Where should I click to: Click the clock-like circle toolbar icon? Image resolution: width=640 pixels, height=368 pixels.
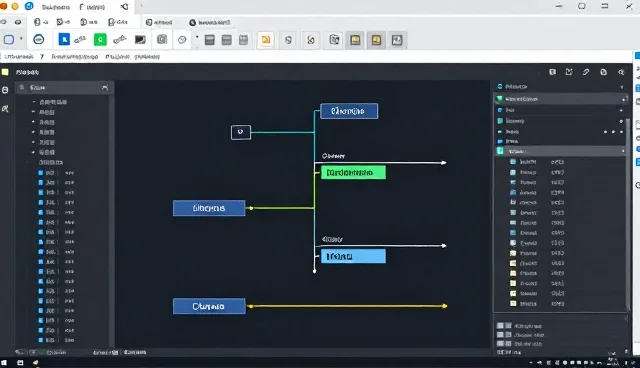pyautogui.click(x=182, y=40)
